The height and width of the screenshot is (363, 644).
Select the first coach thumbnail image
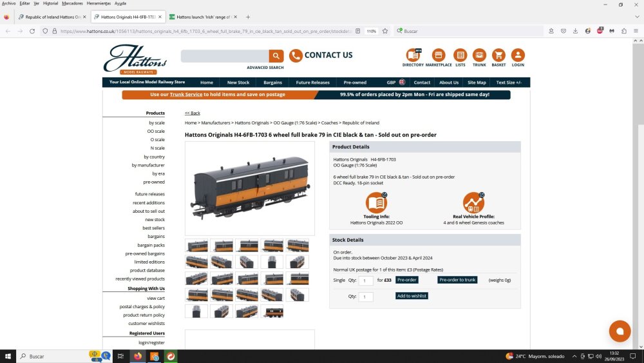coord(197,246)
